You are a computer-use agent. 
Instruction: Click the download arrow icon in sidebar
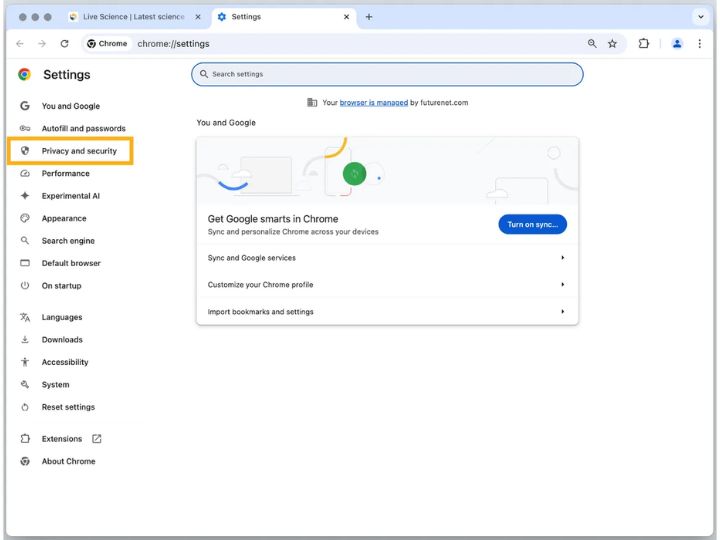point(25,340)
